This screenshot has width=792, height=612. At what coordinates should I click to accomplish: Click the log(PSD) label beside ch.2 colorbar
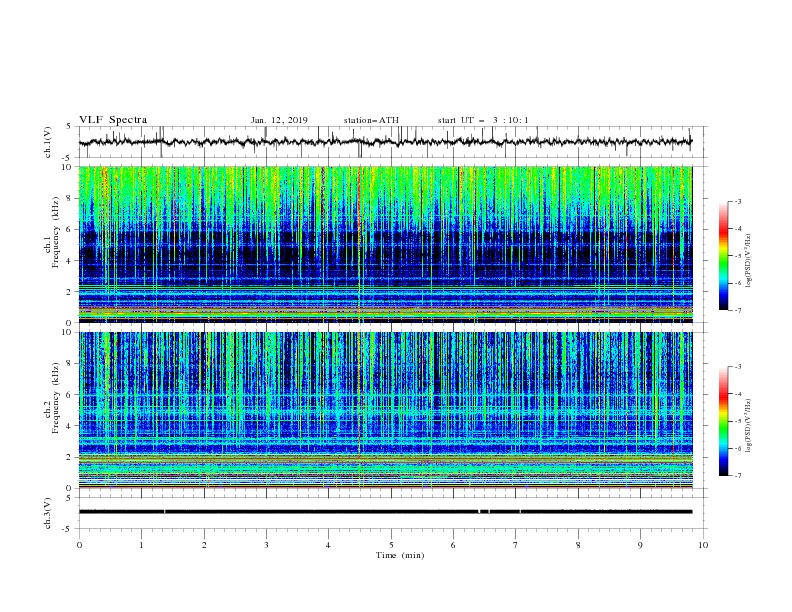click(749, 425)
